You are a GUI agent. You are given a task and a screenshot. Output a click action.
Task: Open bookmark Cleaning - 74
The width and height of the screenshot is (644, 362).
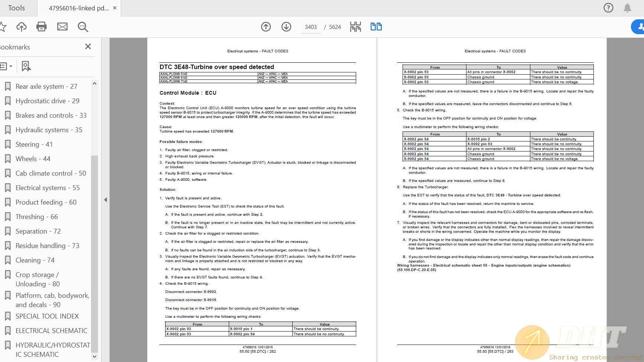[35, 260]
